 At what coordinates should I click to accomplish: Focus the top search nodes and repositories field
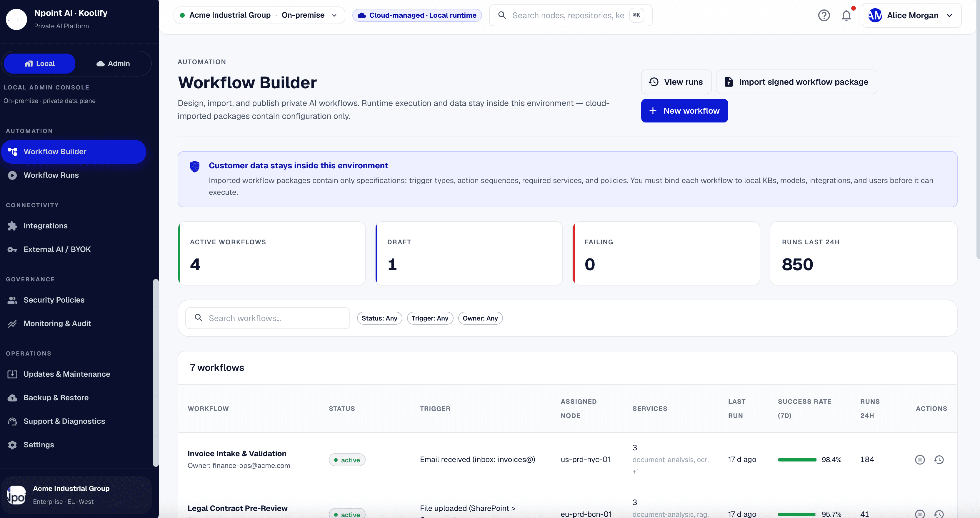tap(570, 15)
